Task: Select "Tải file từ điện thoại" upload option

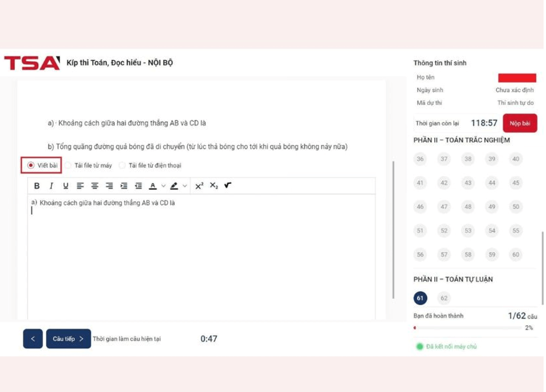Action: [x=123, y=165]
